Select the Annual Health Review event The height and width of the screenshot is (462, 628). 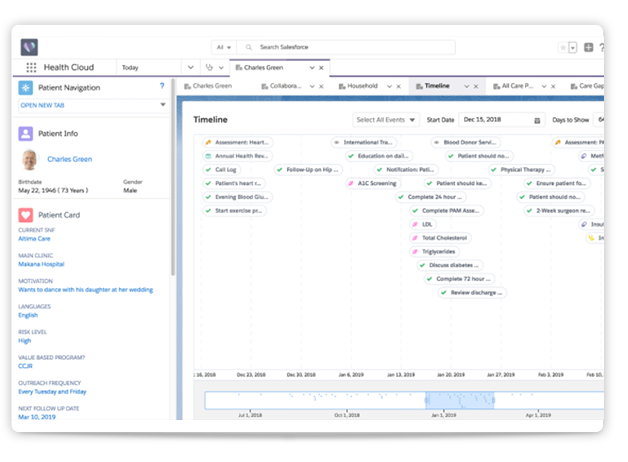click(238, 156)
